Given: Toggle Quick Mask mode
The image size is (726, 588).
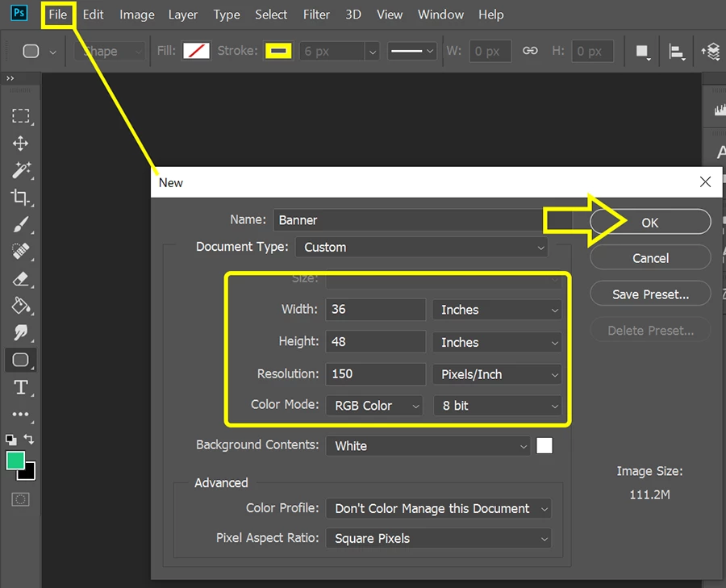Looking at the screenshot, I should pyautogui.click(x=20, y=499).
